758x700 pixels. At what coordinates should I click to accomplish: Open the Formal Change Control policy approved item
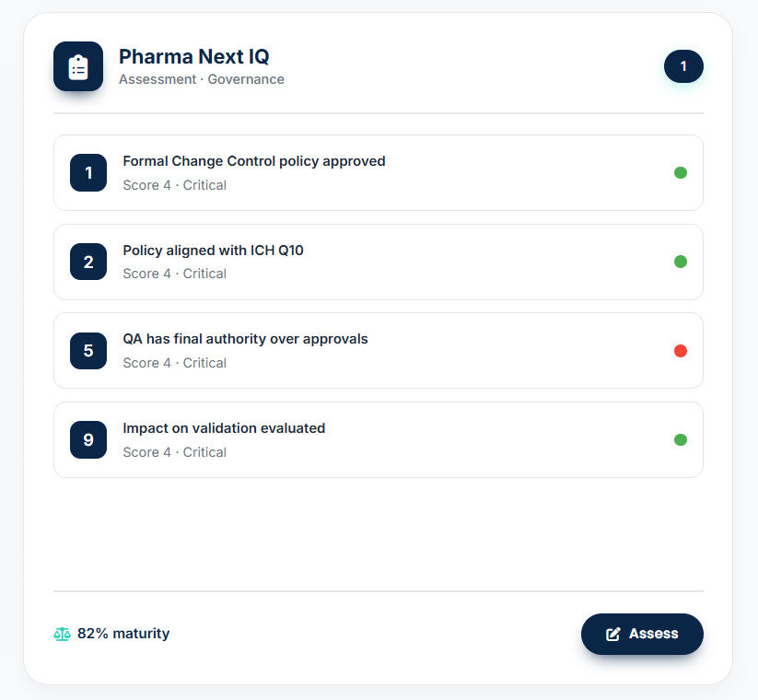pos(378,172)
